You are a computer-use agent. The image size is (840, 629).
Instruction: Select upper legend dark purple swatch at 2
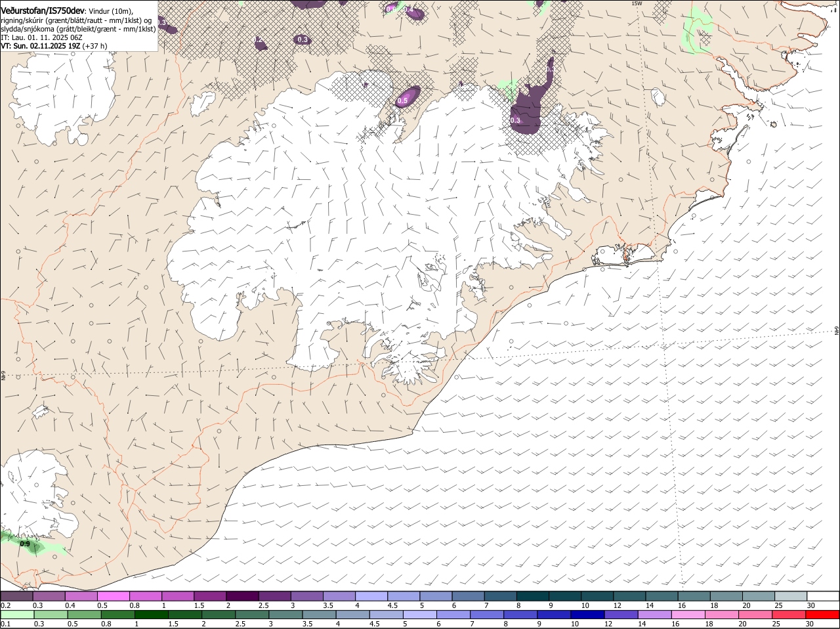[x=241, y=596]
